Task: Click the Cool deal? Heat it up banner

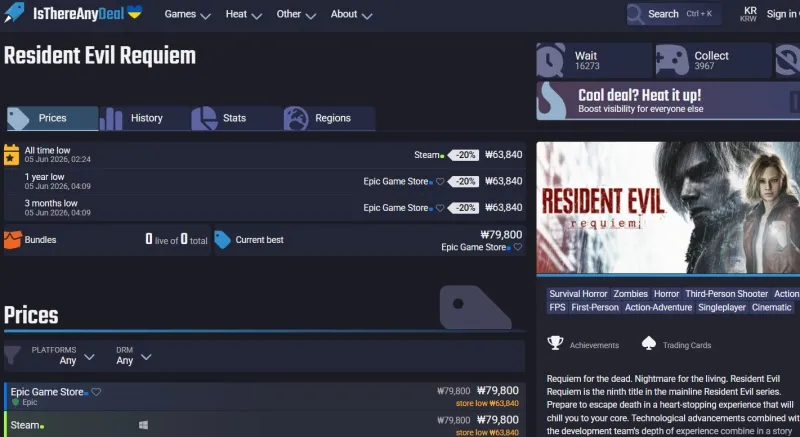Action: [x=668, y=101]
